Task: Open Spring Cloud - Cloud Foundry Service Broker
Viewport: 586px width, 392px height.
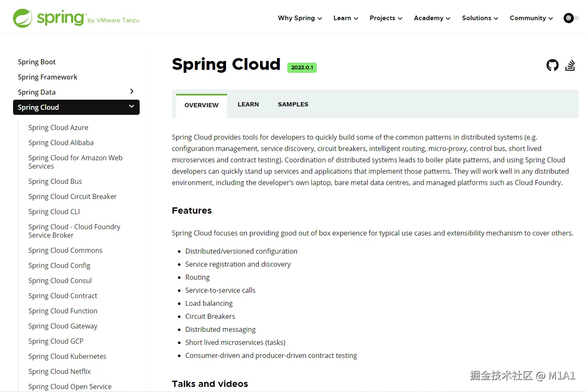Action: coord(74,231)
